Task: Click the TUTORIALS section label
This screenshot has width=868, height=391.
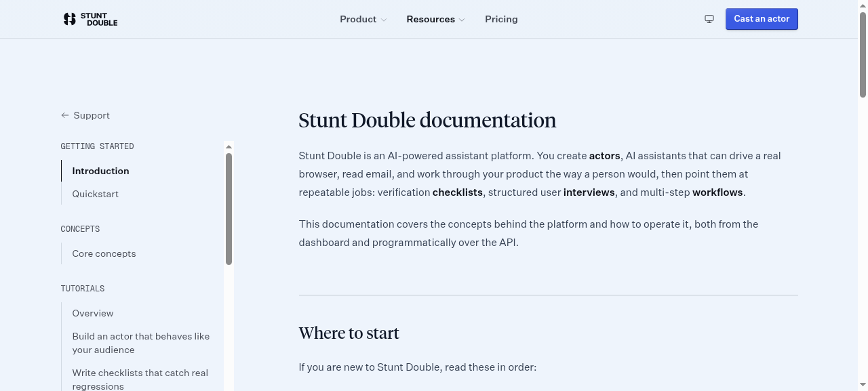Action: pos(82,289)
